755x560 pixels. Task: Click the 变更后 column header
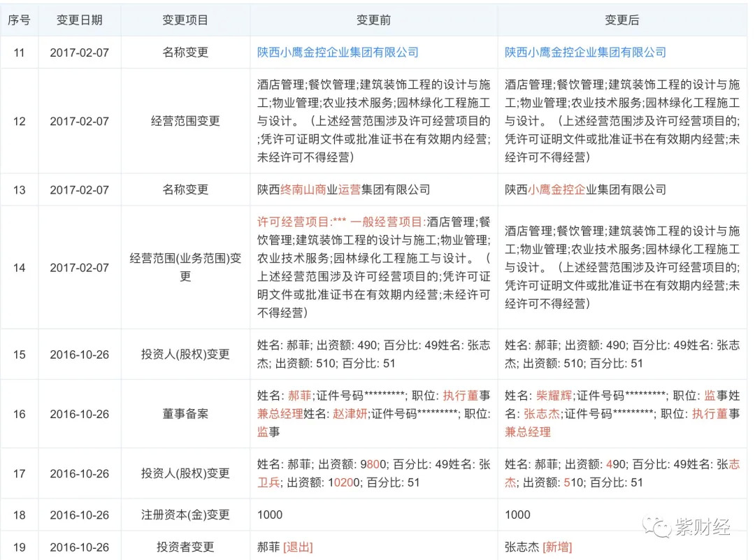[621, 20]
